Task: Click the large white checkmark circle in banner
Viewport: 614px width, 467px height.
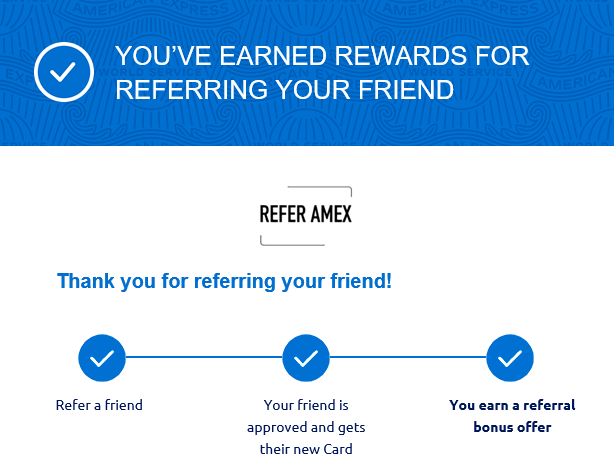Action: 64,72
